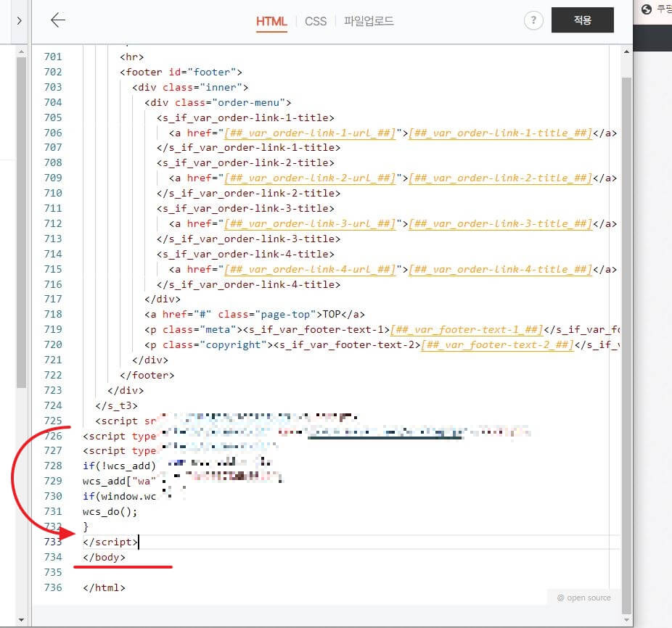Click the footer-text-2 variable
The width and height of the screenshot is (672, 628).
(497, 345)
